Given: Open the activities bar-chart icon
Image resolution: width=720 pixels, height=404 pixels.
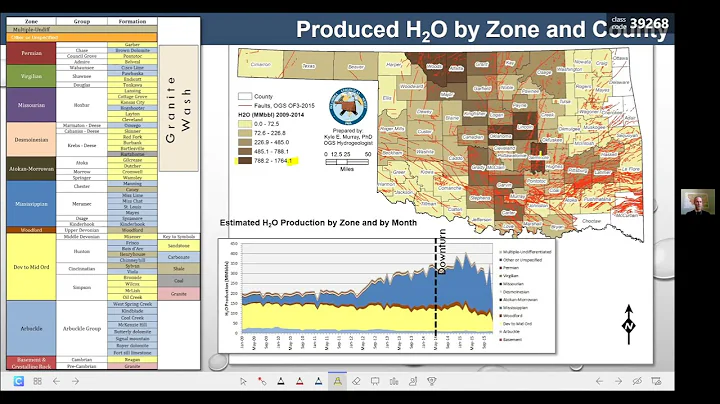Looking at the screenshot, I should 394,381.
